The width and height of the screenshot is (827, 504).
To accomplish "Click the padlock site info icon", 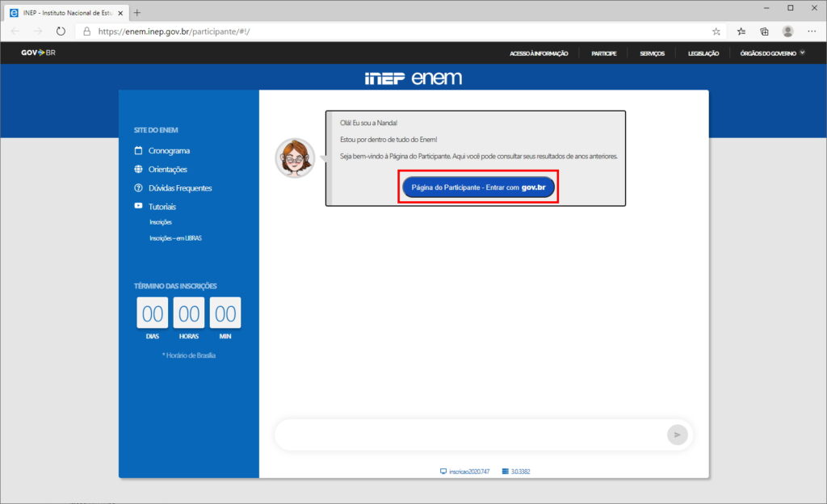I will tap(87, 31).
